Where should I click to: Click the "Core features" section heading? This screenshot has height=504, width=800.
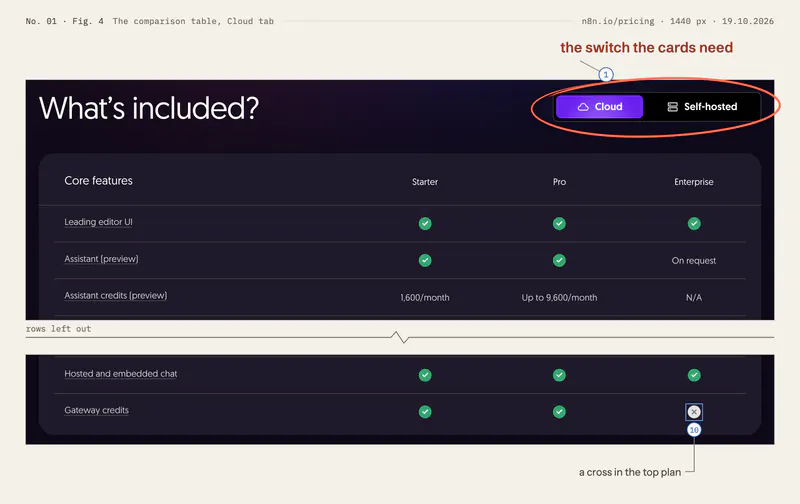pyautogui.click(x=98, y=181)
